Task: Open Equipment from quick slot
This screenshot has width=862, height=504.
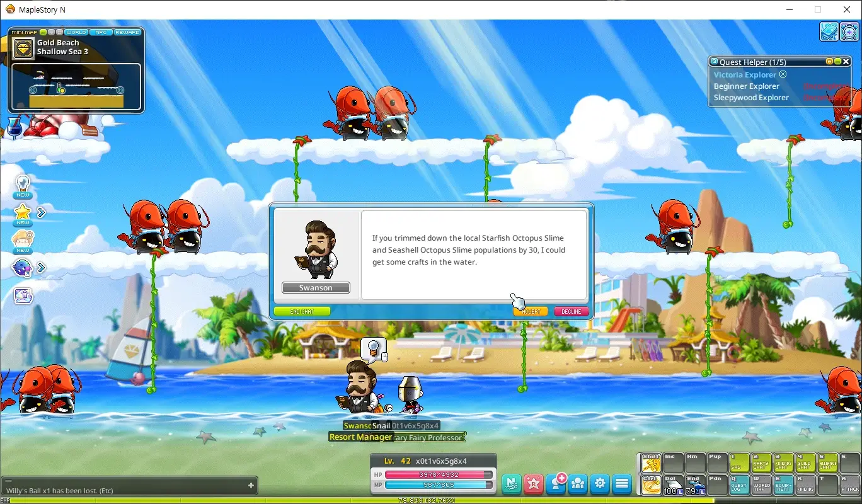Action: tap(784, 484)
